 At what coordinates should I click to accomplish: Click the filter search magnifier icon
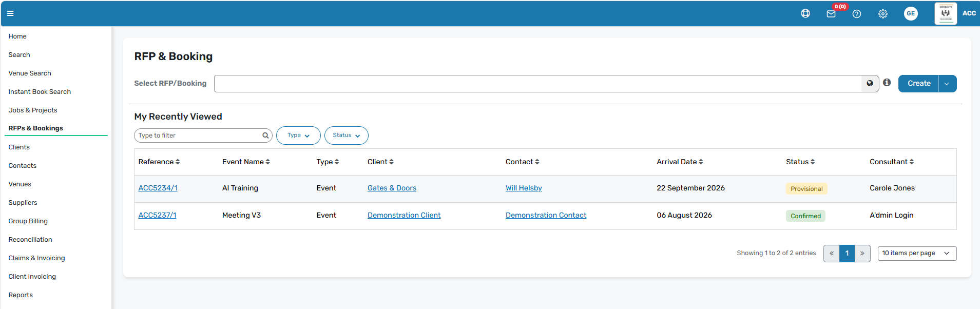click(265, 136)
